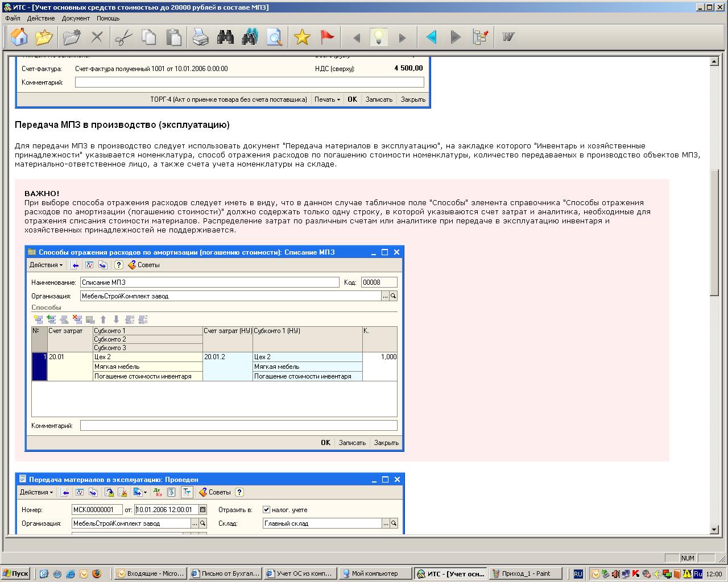
Task: Open the Помощь menu
Action: (x=108, y=18)
